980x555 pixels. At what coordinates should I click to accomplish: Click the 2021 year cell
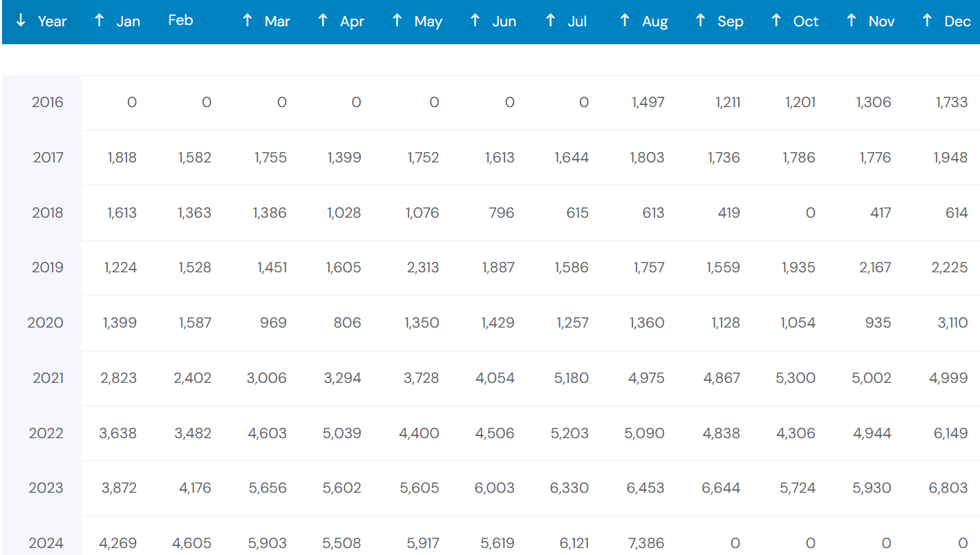tap(48, 378)
